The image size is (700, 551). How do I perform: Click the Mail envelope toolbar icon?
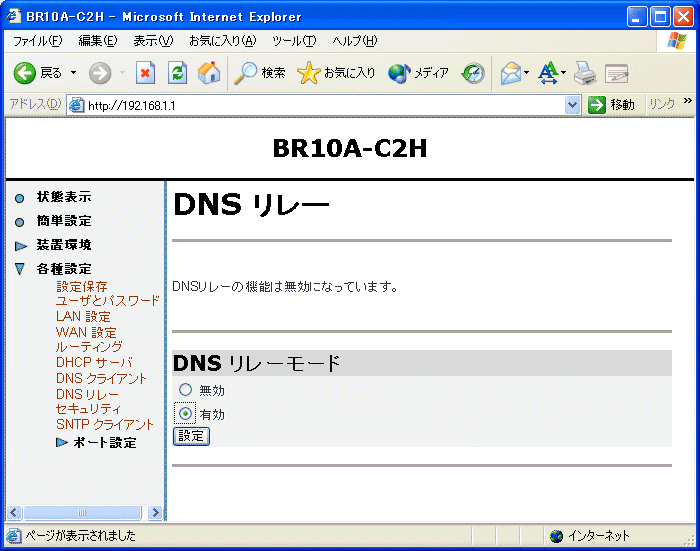point(511,73)
